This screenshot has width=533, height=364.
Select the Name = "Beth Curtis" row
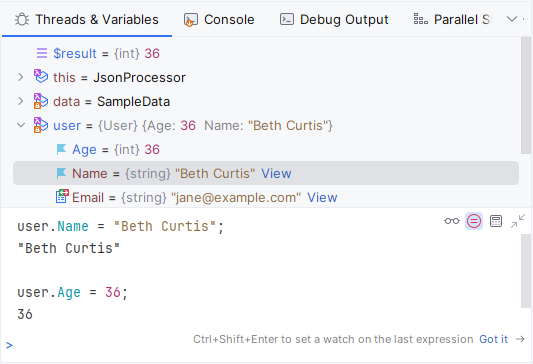point(266,173)
